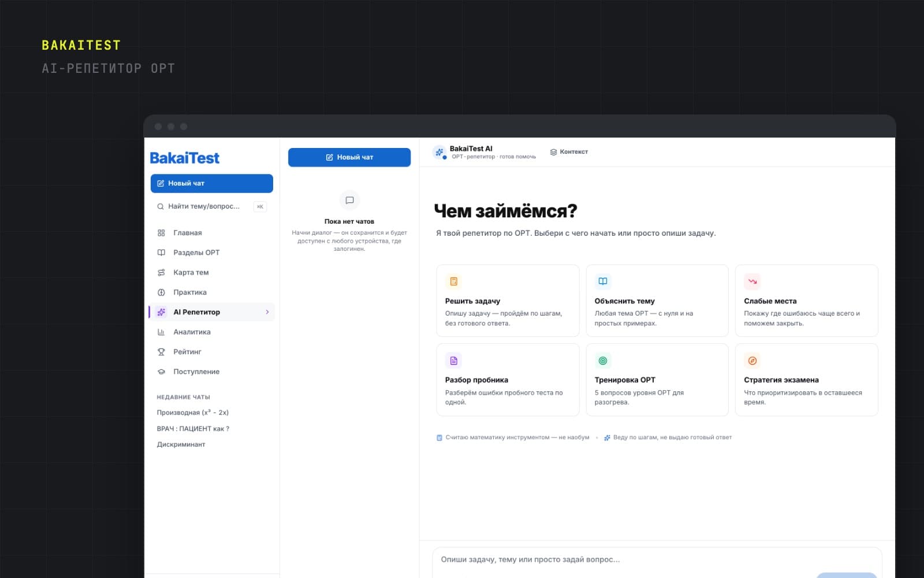Click the Рейтинг trophy icon
This screenshot has width=924, height=578.
coord(161,351)
